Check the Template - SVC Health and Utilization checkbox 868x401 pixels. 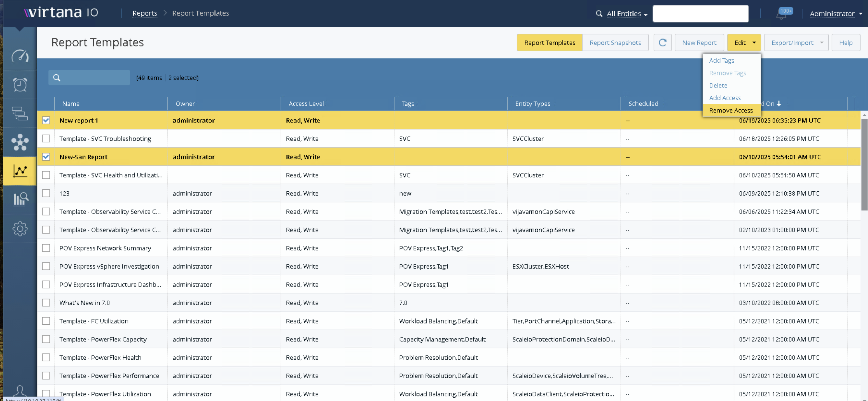(x=46, y=175)
